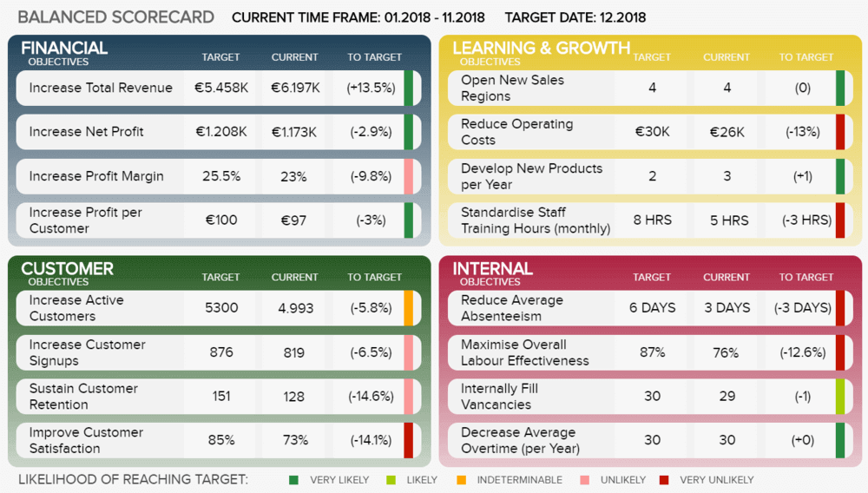The height and width of the screenshot is (493, 868).
Task: Click the red indicator for Reduce Operating Costs
Action: (840, 132)
